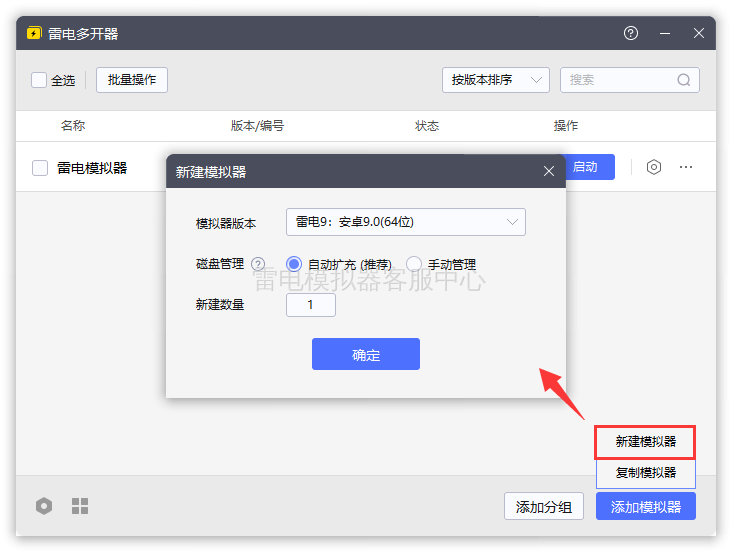Toggle the 全选 checkbox
736x556 pixels.
(39, 80)
